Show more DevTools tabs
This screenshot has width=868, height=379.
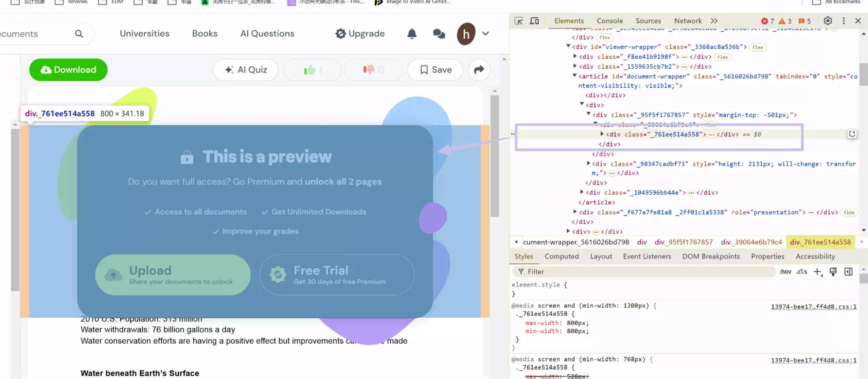coord(714,21)
